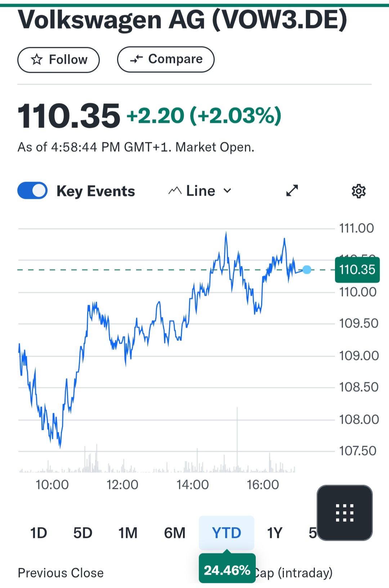
Task: Expand chart to fullscreen with arrows icon
Action: point(292,191)
